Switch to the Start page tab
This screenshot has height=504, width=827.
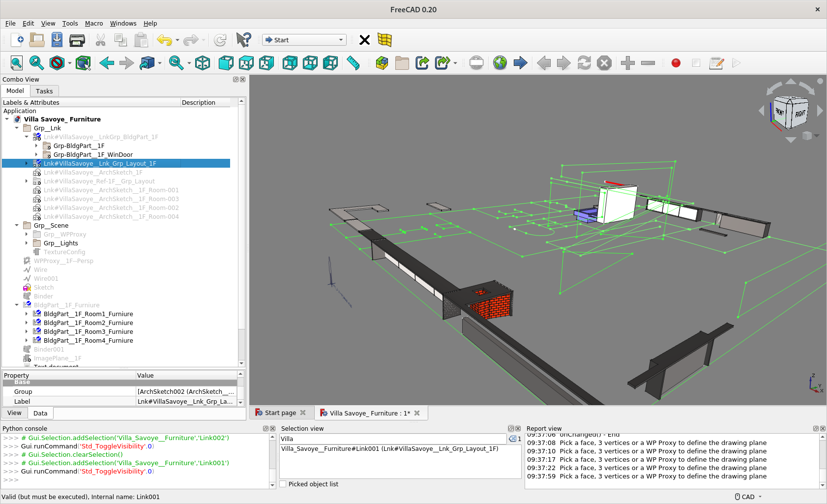click(280, 413)
